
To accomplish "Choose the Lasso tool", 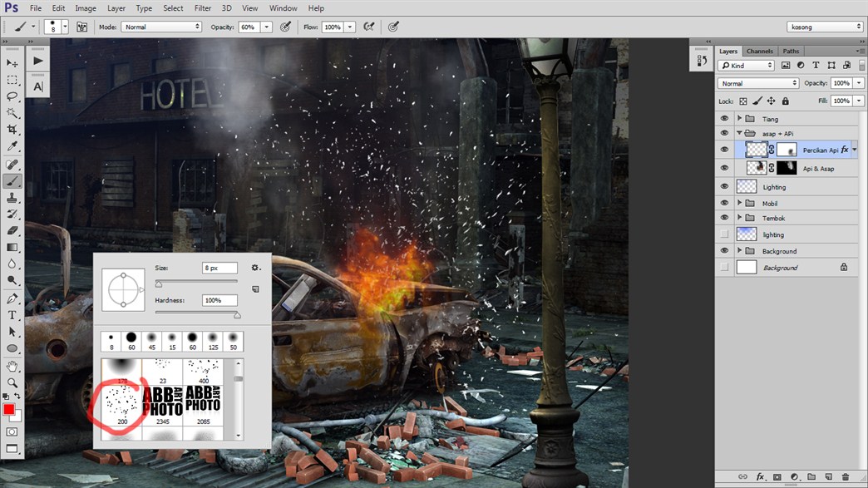I will [x=12, y=96].
